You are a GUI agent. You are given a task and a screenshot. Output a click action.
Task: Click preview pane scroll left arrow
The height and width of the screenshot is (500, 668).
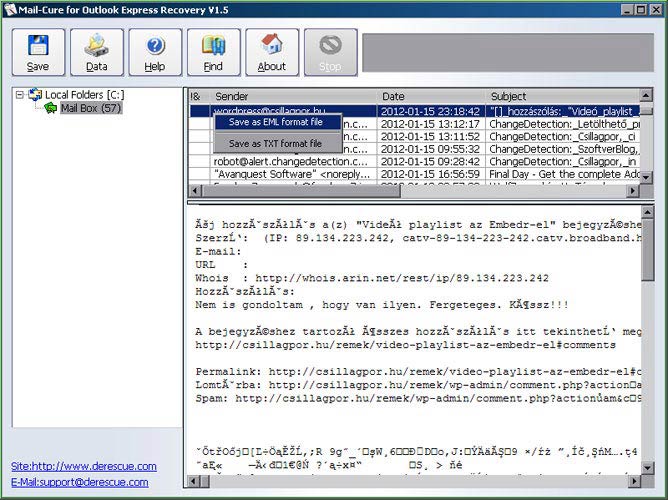coord(193,481)
